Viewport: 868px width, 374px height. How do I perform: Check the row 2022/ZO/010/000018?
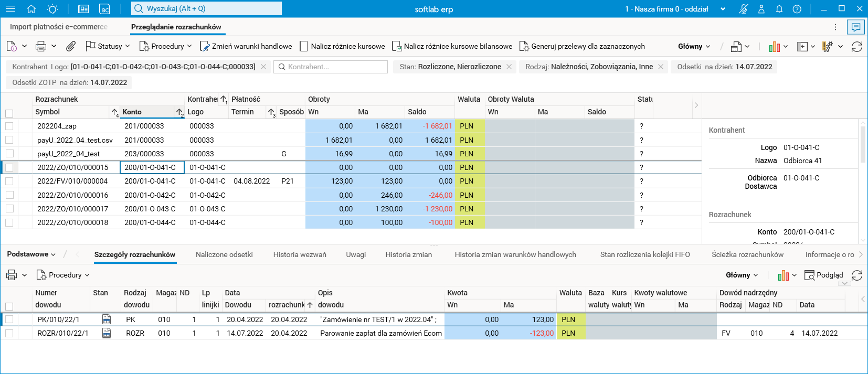[9, 222]
